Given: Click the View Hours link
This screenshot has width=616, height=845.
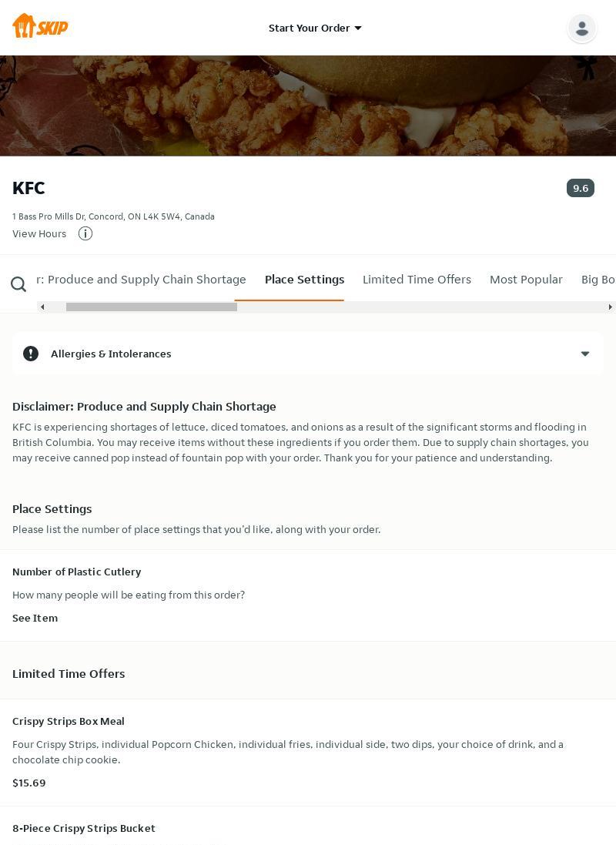Looking at the screenshot, I should (x=39, y=234).
